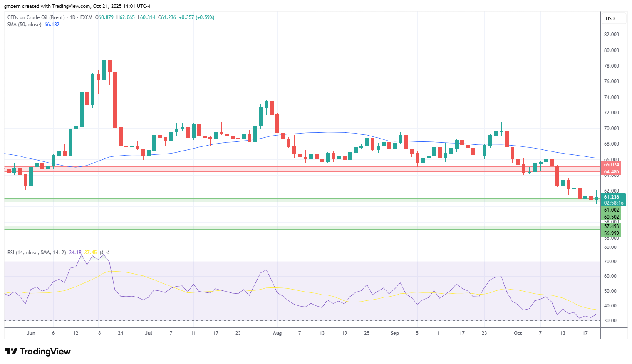
Task: Click the CFDs on Crude Oil (Brent) symbol title
Action: click(36, 17)
